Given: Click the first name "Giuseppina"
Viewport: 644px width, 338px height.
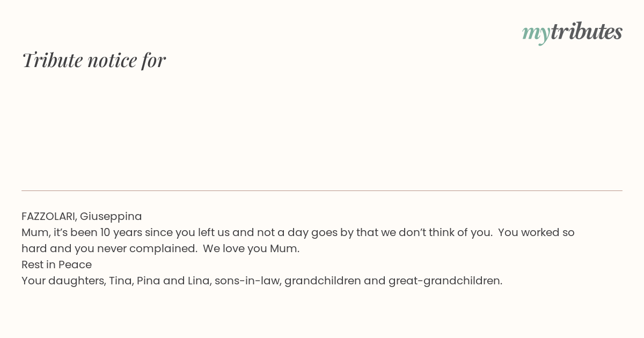Looking at the screenshot, I should coord(111,216).
